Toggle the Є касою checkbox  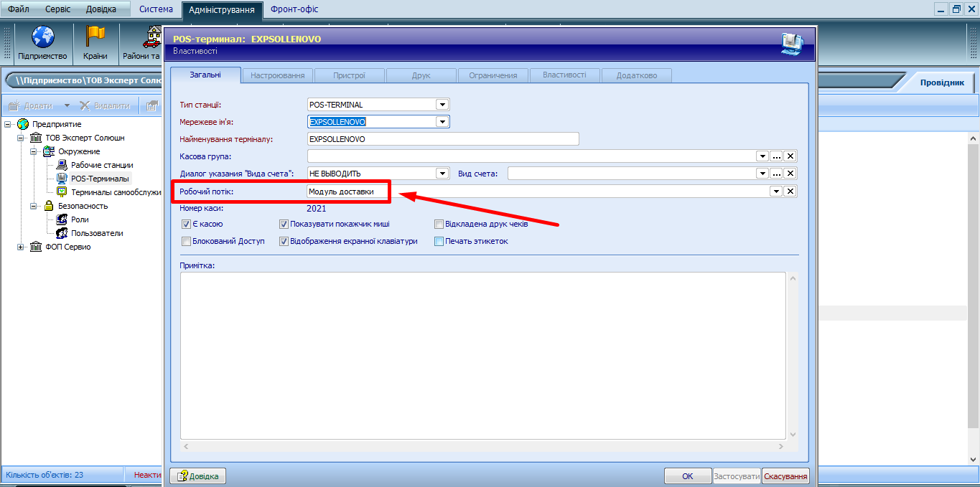187,224
